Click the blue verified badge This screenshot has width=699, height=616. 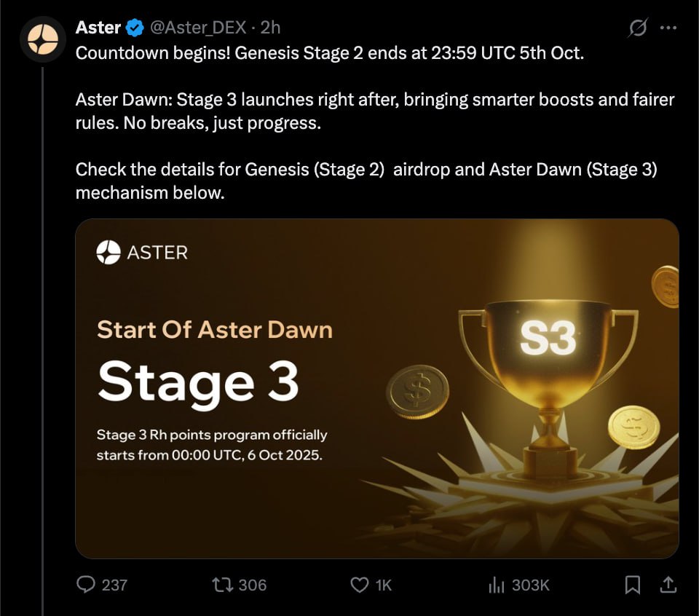click(135, 28)
